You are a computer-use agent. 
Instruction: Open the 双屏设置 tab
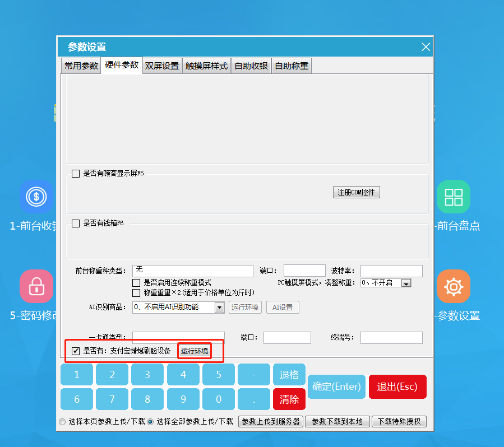click(161, 66)
